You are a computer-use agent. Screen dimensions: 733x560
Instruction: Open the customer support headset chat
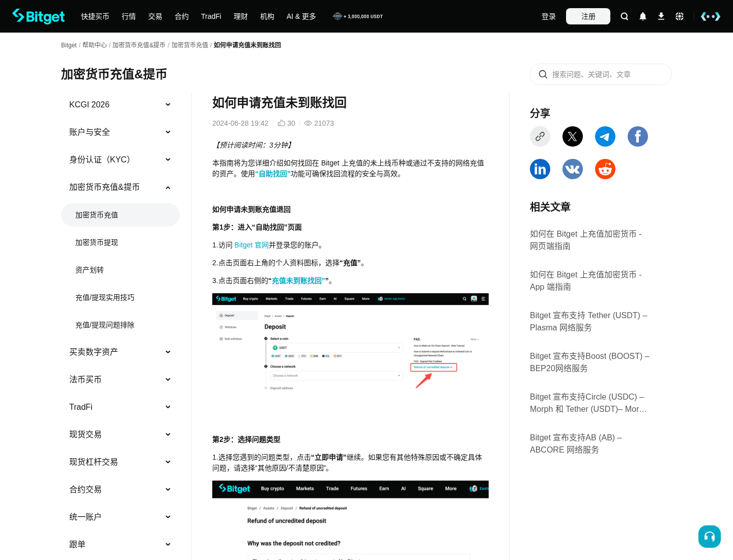(x=710, y=537)
